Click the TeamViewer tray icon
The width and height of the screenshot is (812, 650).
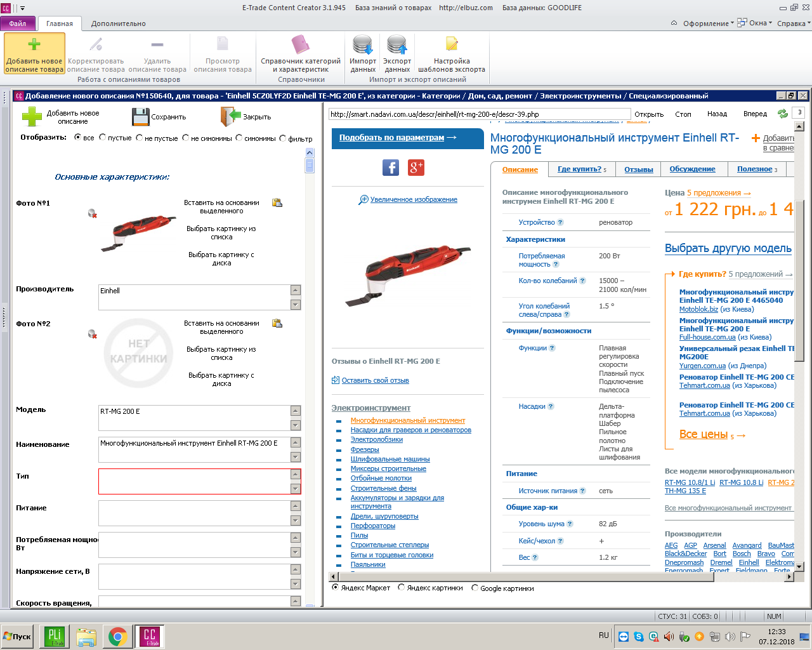[624, 637]
